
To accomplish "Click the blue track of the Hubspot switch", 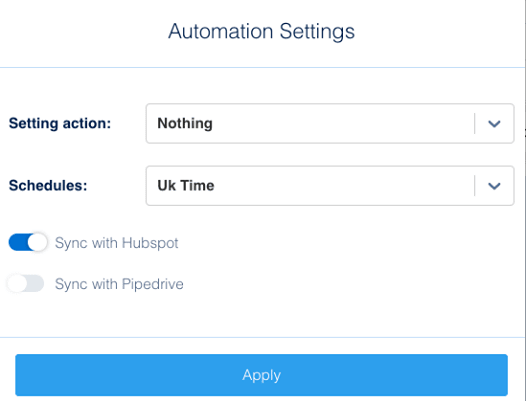I will (18, 242).
